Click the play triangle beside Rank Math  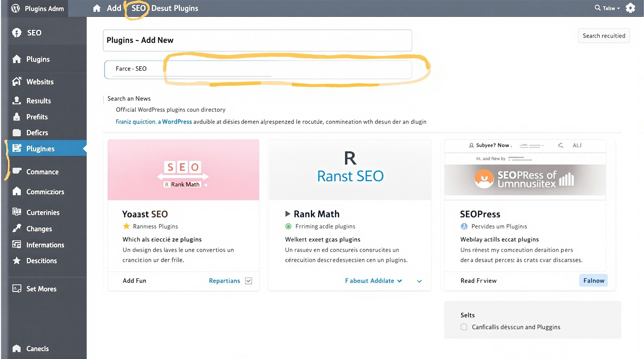[x=288, y=214]
